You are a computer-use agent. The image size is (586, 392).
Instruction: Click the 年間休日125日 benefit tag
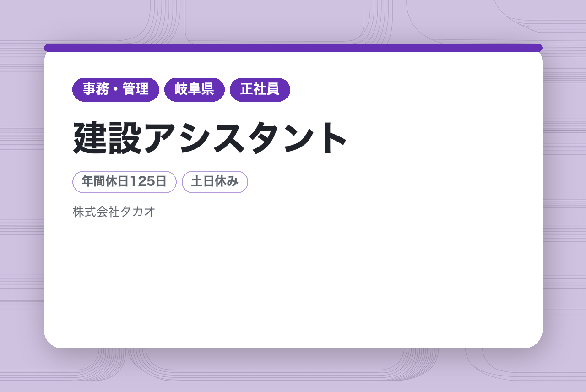pos(125,182)
